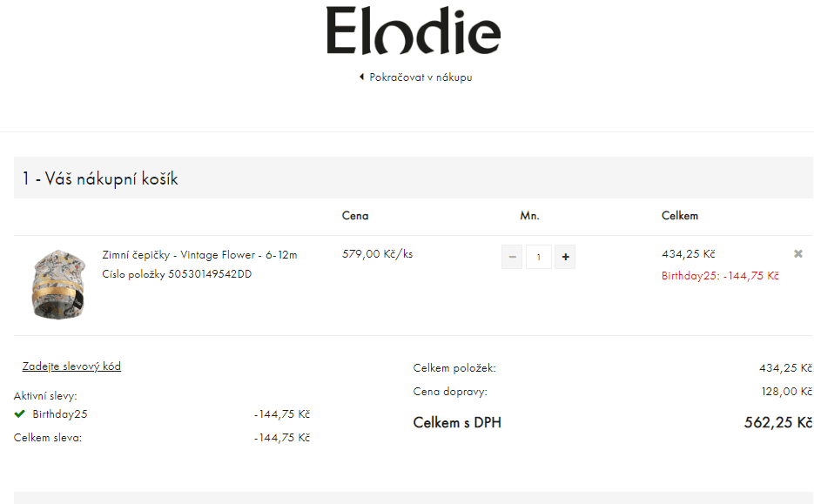Click the Váš nákupní košík section header
Screen dimensions: 814x504
(x=100, y=178)
